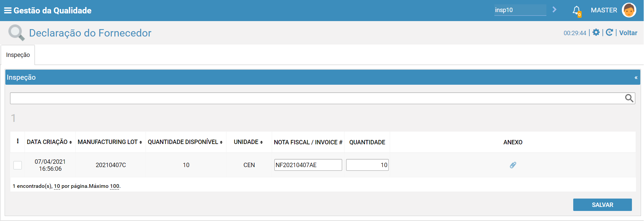Click page number 1 of pagination
Image resolution: width=644 pixels, height=223 pixels.
[x=13, y=118]
